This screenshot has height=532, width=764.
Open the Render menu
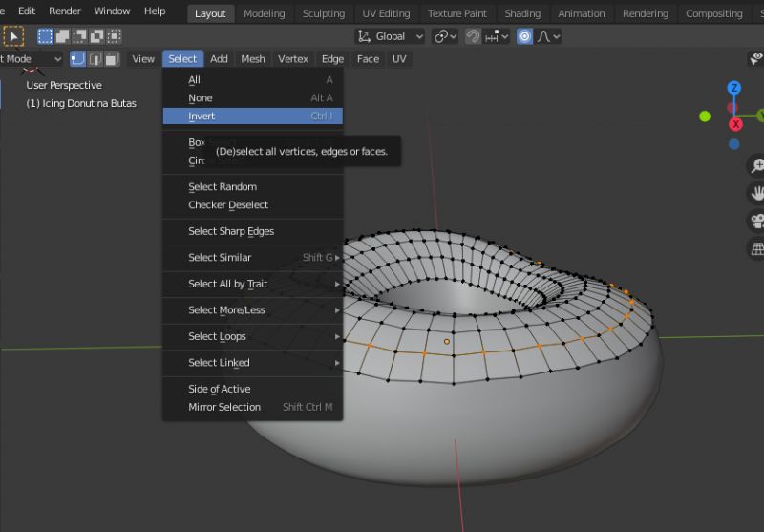pos(65,11)
